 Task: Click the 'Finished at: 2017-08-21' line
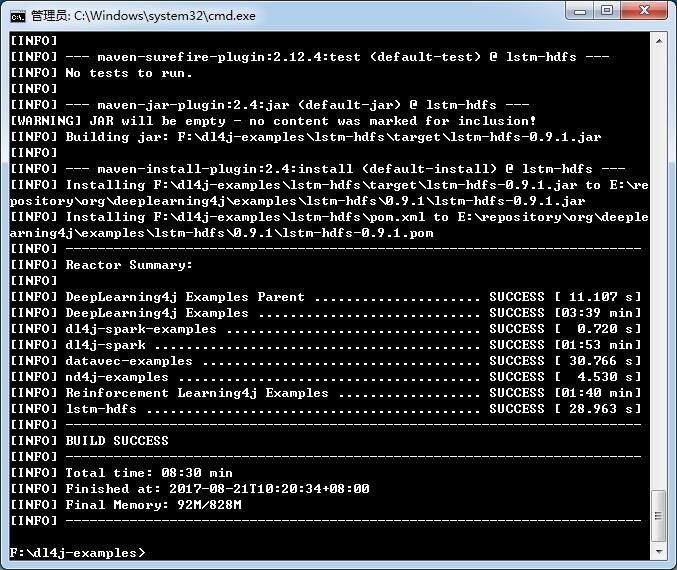click(190, 489)
